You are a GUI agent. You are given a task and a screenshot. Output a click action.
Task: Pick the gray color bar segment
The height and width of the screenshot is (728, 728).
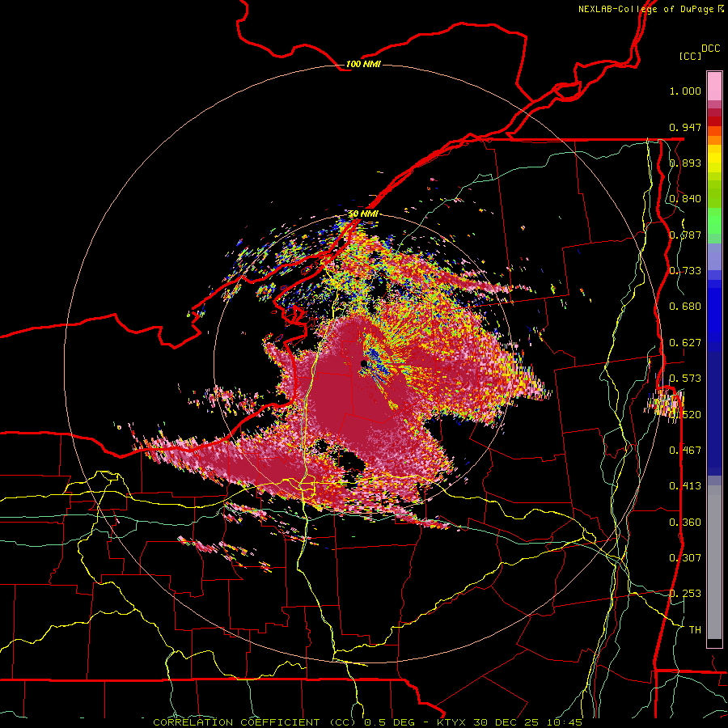[714, 561]
